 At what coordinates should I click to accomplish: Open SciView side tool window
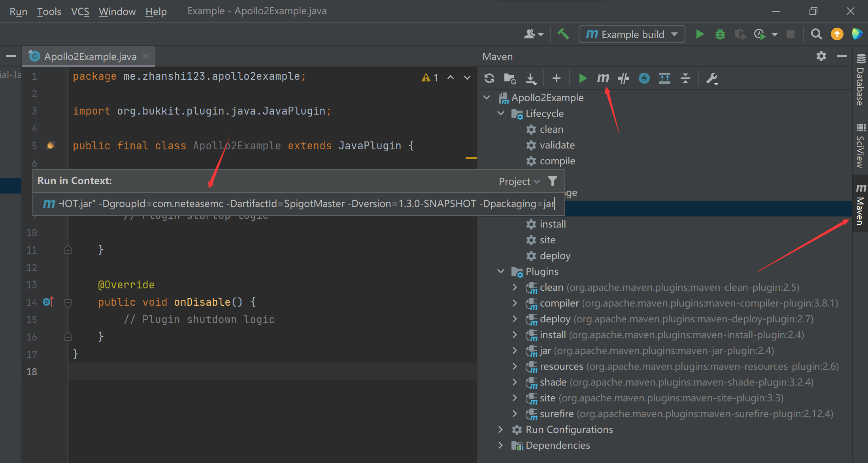pyautogui.click(x=860, y=145)
